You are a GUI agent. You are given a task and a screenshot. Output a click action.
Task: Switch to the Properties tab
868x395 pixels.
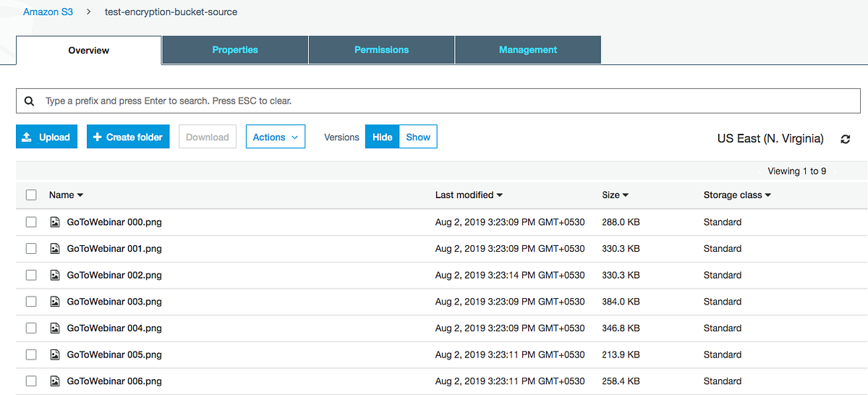tap(235, 50)
